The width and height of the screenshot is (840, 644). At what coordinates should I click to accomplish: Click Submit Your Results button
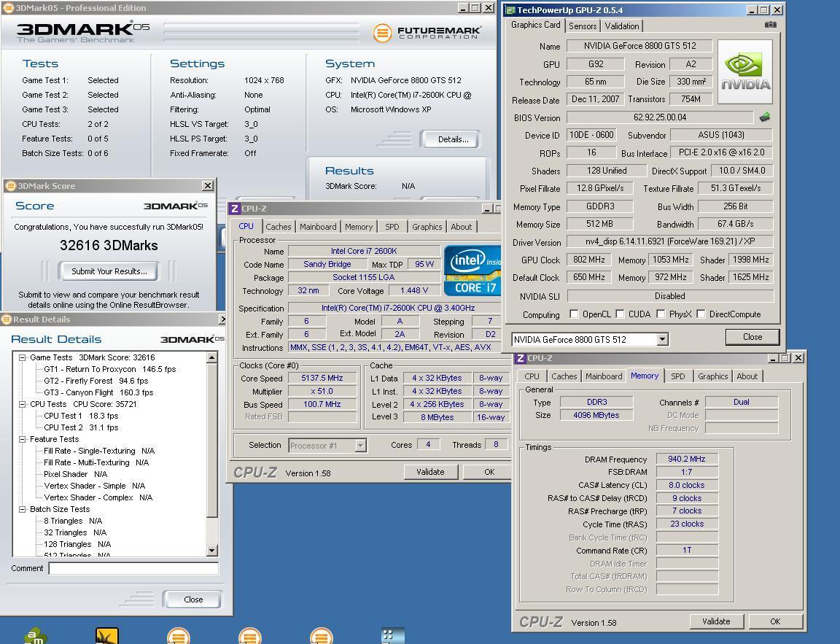click(109, 271)
